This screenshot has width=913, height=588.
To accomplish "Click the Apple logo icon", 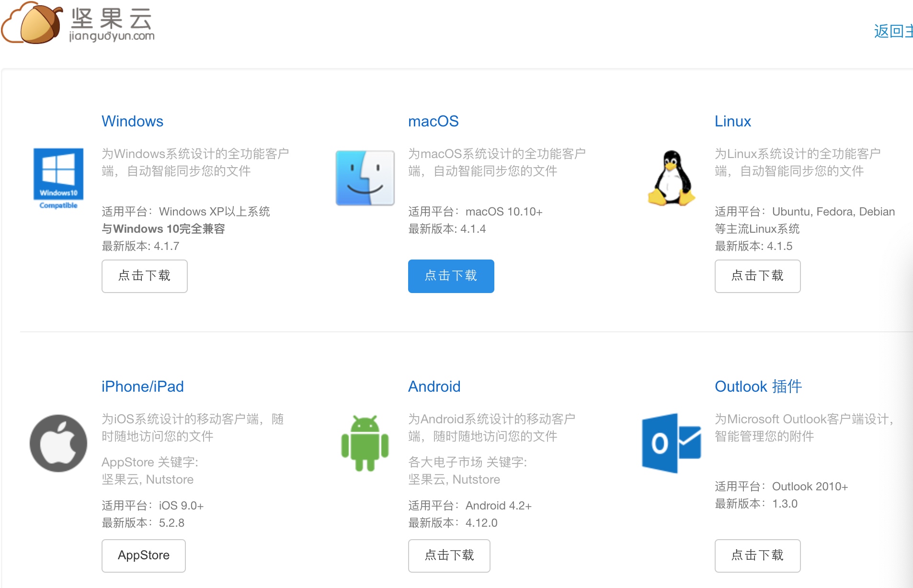I will tap(58, 443).
